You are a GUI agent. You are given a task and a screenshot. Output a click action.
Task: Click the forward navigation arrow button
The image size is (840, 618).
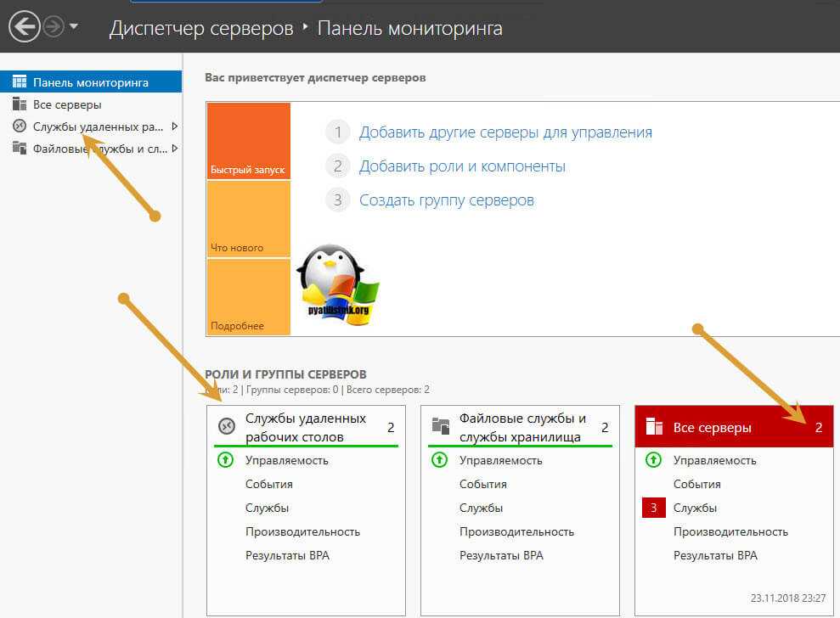click(54, 27)
